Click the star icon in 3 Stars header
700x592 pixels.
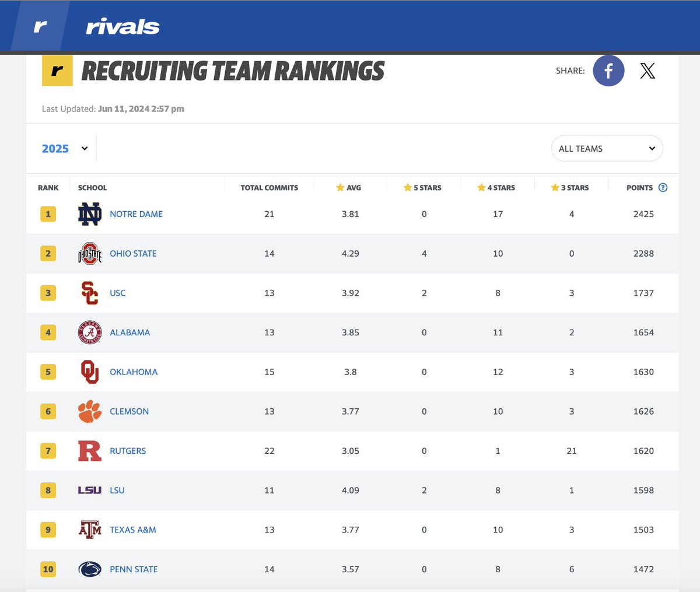(x=555, y=187)
